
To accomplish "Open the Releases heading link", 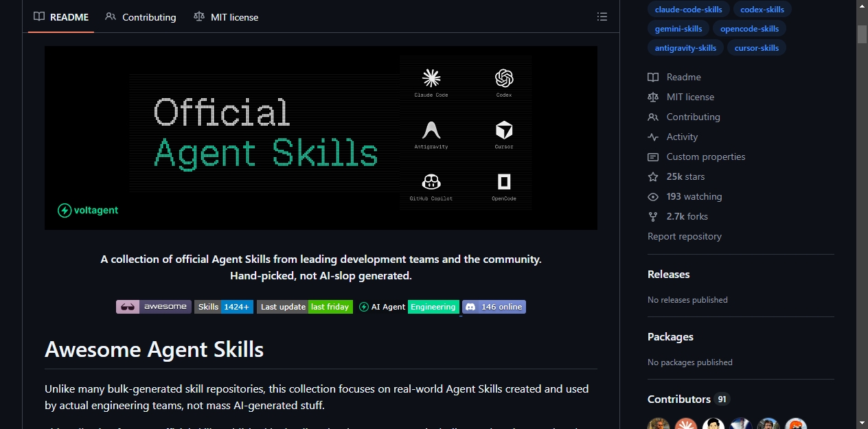I will [668, 274].
